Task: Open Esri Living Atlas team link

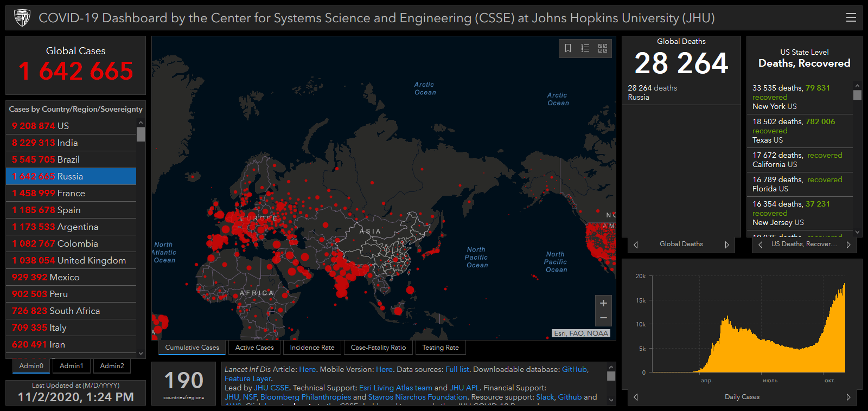Action: point(395,388)
